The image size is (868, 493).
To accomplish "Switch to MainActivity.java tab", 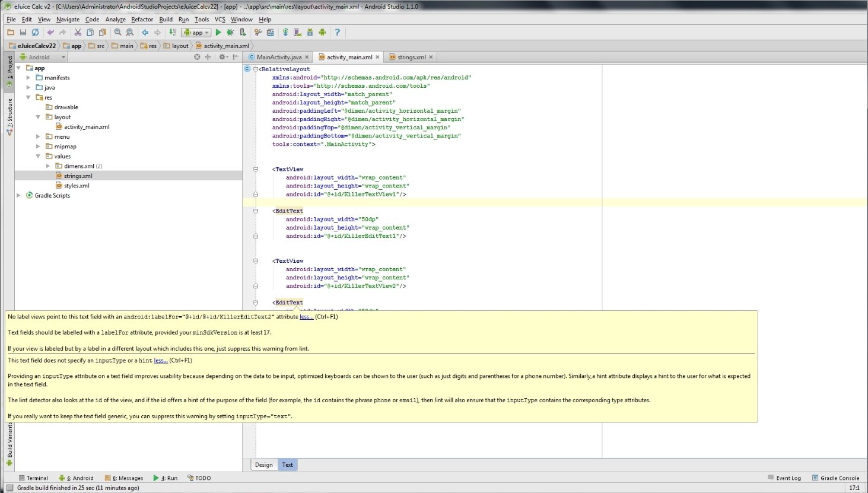I will click(x=279, y=57).
